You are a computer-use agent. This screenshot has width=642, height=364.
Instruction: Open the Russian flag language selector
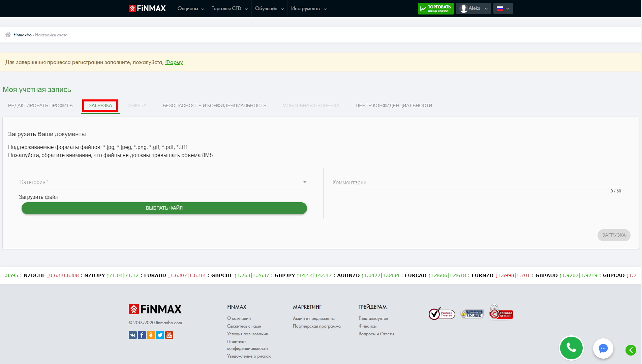(503, 8)
